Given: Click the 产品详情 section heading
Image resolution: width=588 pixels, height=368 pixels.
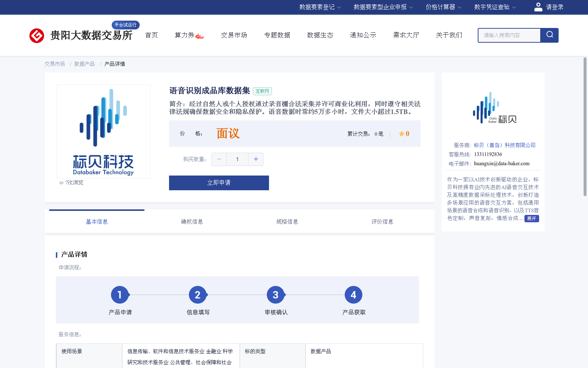Looking at the screenshot, I should click(74, 255).
